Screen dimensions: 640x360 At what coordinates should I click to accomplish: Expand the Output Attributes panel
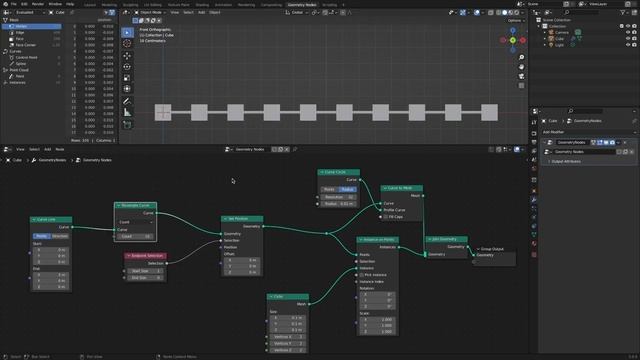[566, 162]
